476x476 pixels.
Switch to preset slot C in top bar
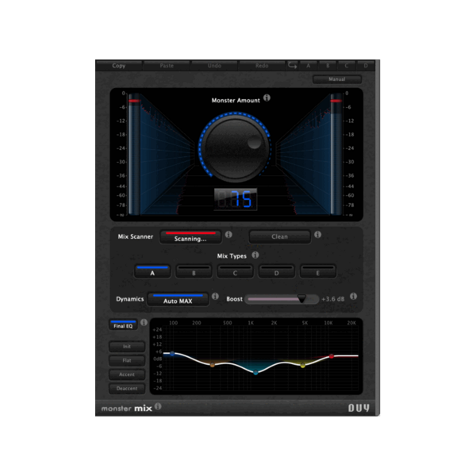347,66
